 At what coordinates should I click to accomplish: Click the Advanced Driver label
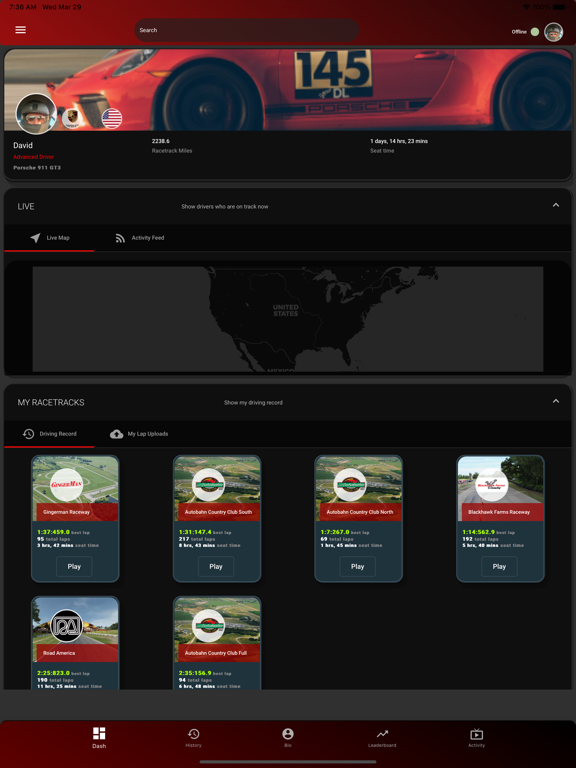pyautogui.click(x=33, y=157)
